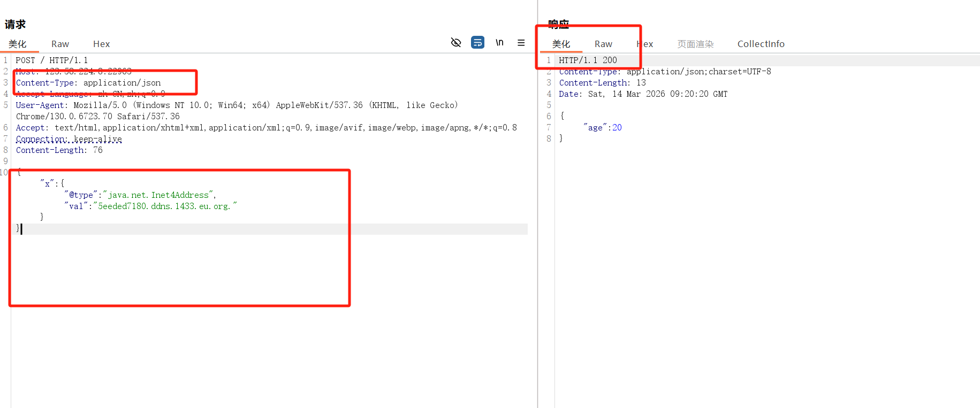The height and width of the screenshot is (408, 980).
Task: Select request 美化 (Pretty) tab
Action: click(x=18, y=44)
